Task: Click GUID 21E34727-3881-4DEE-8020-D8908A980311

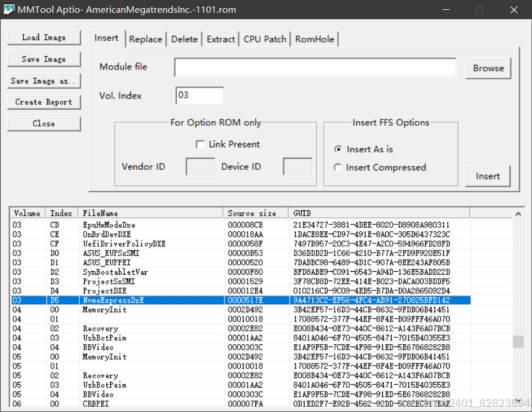Action: coord(371,225)
